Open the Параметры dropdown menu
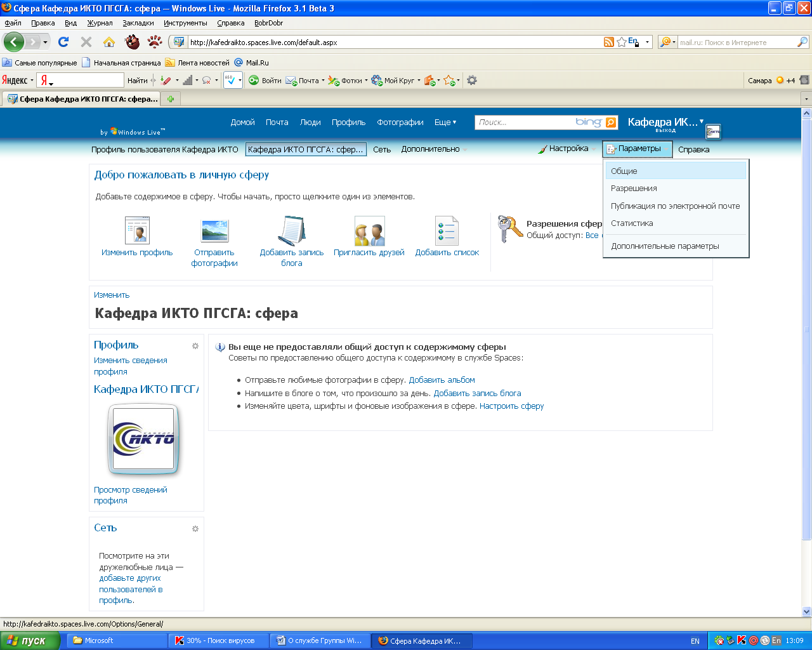812x650 pixels. point(638,149)
